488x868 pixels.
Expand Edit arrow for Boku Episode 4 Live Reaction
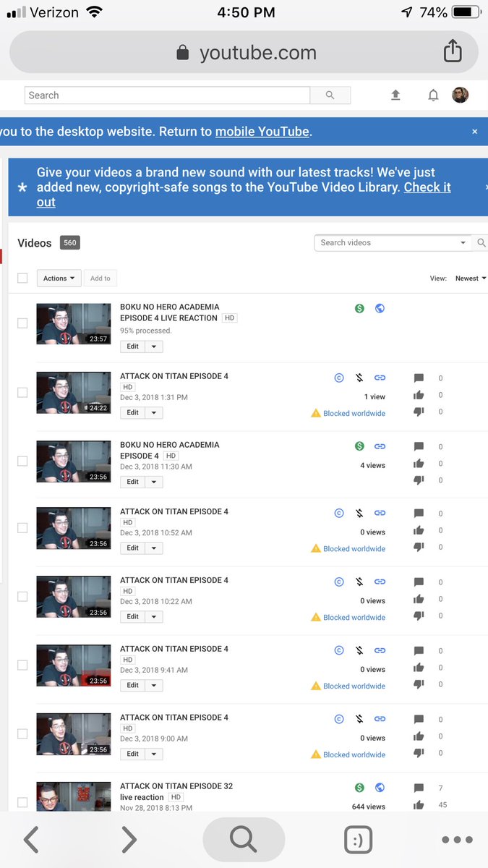154,346
